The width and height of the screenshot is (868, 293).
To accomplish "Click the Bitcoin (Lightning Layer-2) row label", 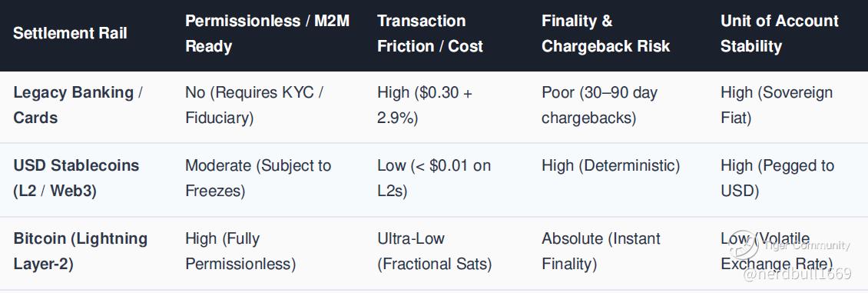I will click(x=80, y=251).
